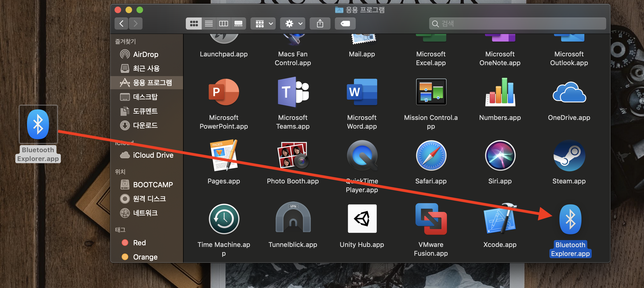The image size is (644, 288).
Task: Open AirDrop in the sidebar
Action: 147,54
